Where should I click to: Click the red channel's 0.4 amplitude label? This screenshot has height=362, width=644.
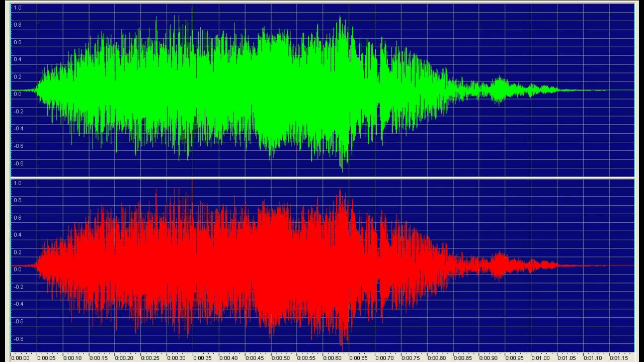point(17,235)
